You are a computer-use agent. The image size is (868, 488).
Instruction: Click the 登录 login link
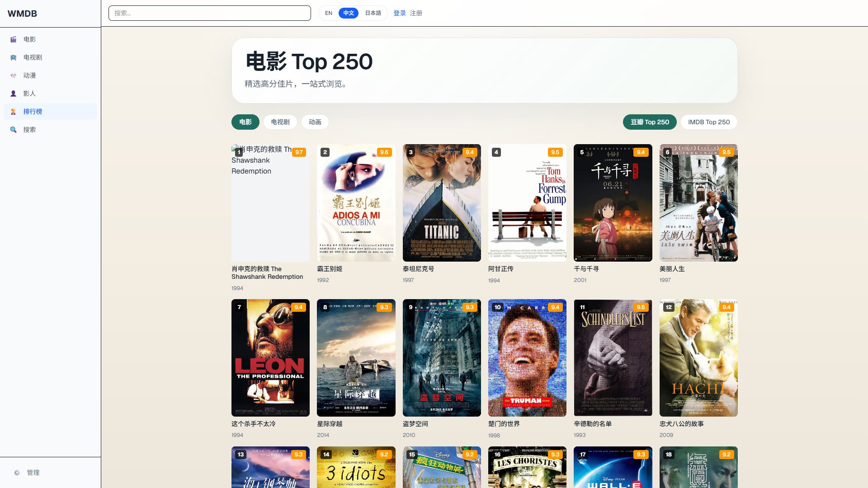pos(400,13)
